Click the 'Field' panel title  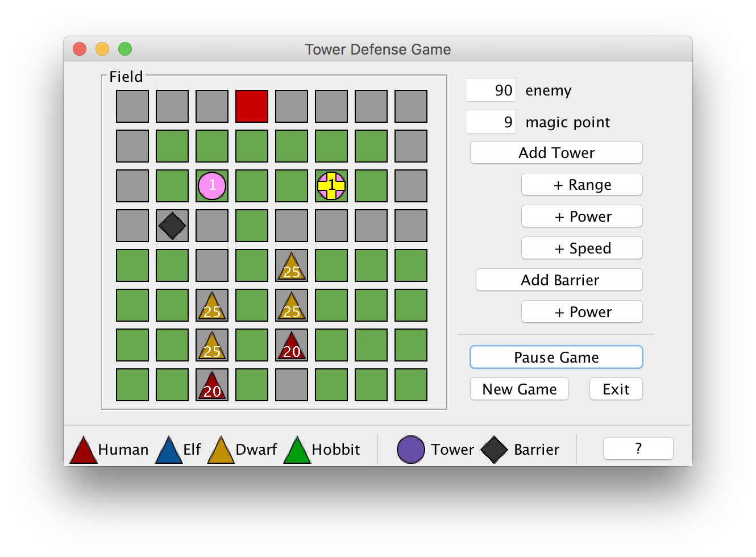pos(126,77)
